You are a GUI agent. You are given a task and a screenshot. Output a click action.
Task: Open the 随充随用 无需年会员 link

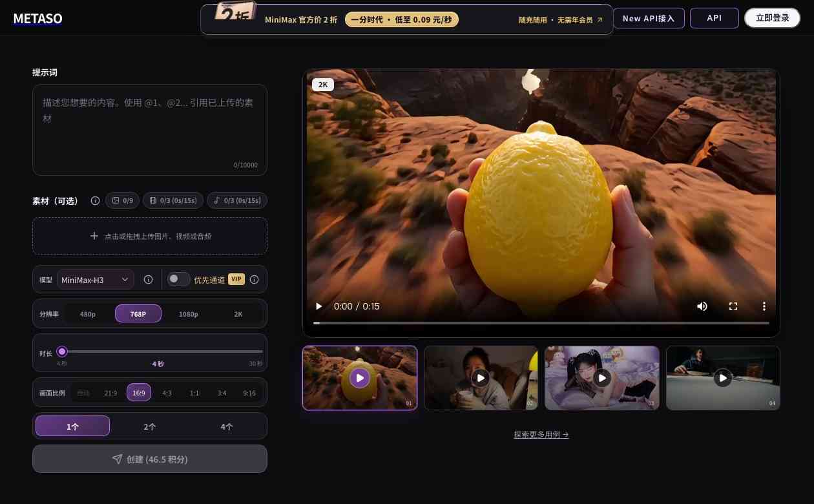[560, 20]
